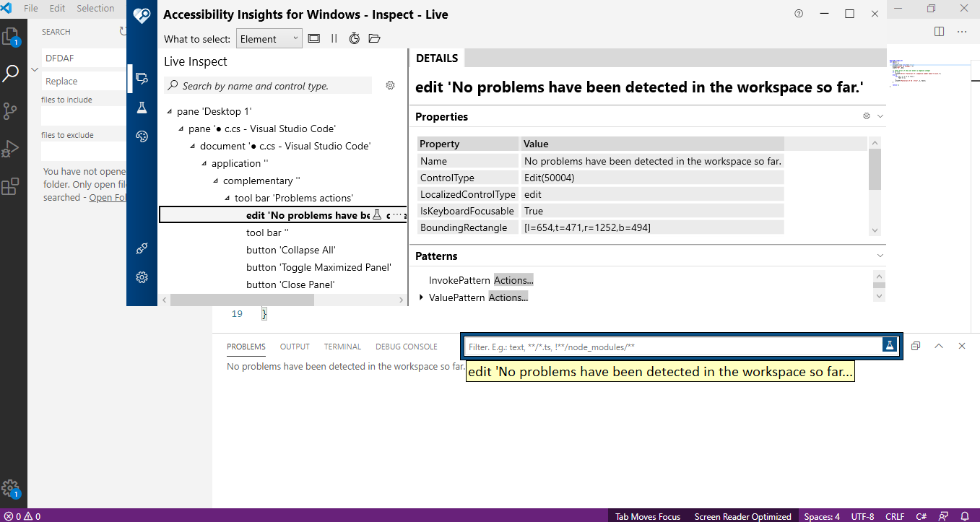Toggle Tab Moves Focus in the status bar
The width and height of the screenshot is (980, 522).
point(647,516)
